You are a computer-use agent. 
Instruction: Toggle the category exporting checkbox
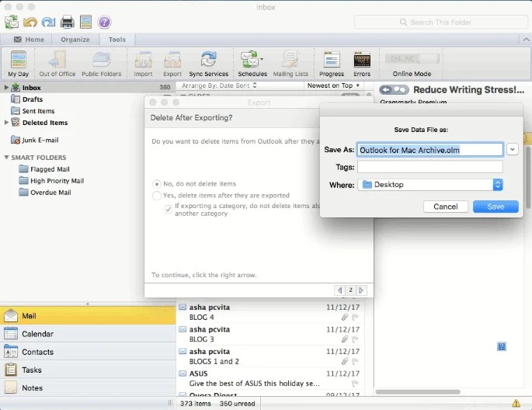[168, 209]
